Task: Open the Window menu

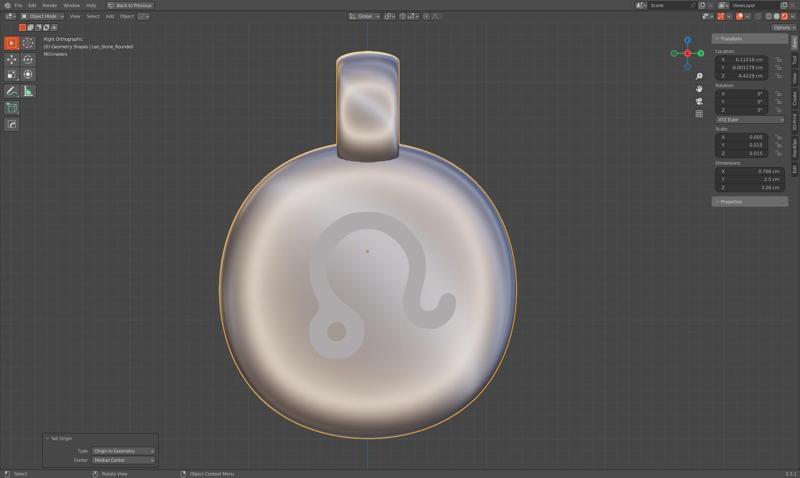Action: [71, 5]
